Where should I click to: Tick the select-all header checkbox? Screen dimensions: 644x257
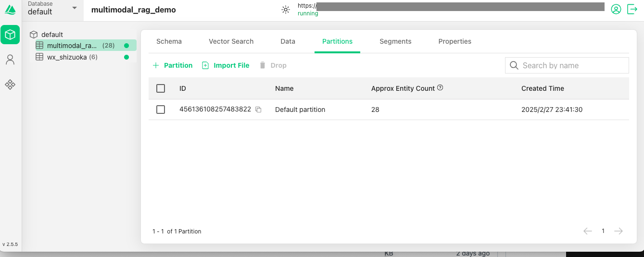pyautogui.click(x=161, y=88)
